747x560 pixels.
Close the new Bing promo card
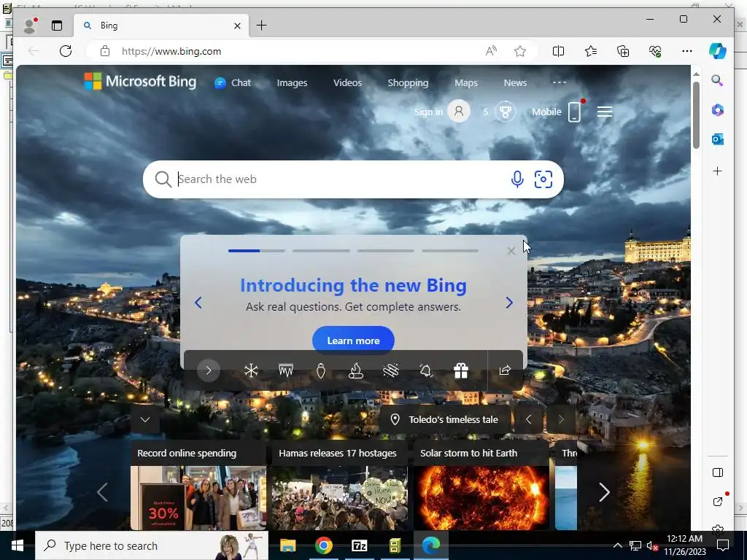(511, 251)
